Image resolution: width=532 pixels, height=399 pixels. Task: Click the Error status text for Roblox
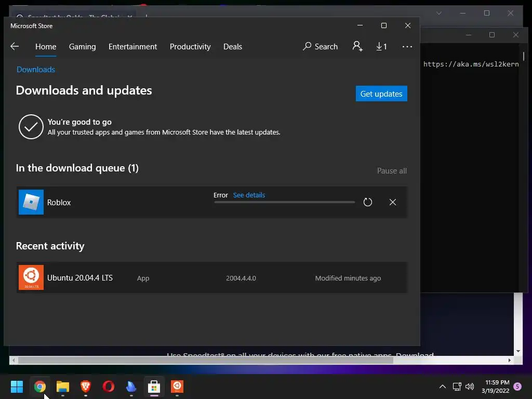tap(220, 195)
